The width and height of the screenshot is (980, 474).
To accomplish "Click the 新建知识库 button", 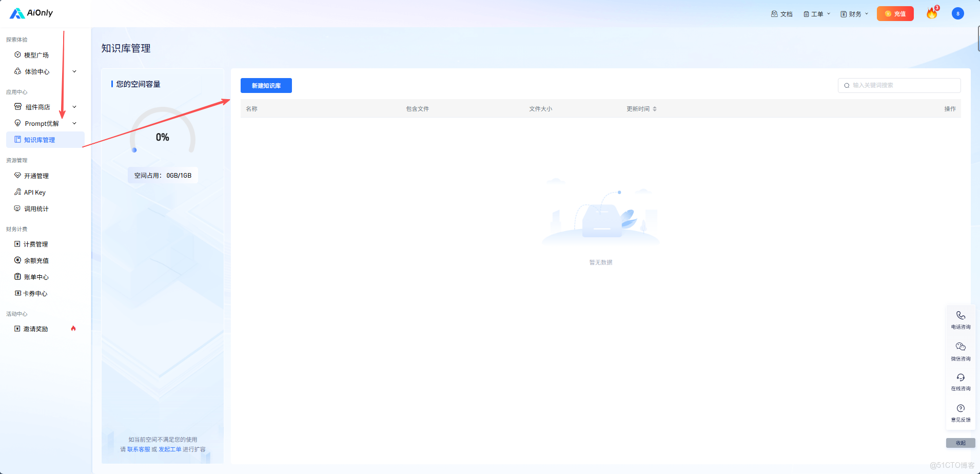I will point(266,86).
